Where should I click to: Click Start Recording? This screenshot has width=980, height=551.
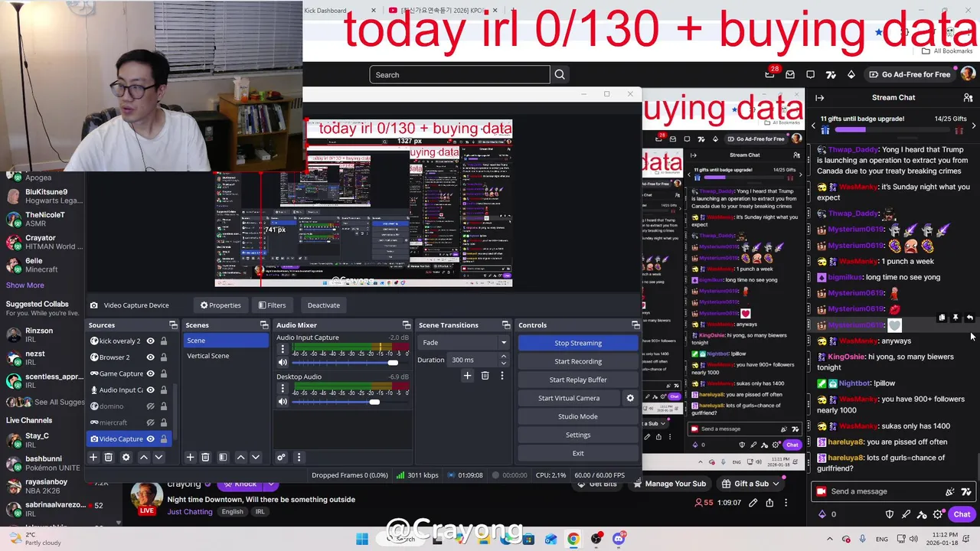pos(578,361)
